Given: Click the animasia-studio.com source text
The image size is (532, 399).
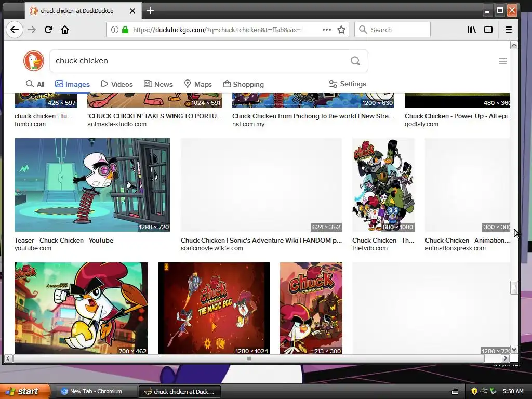Looking at the screenshot, I should (117, 124).
